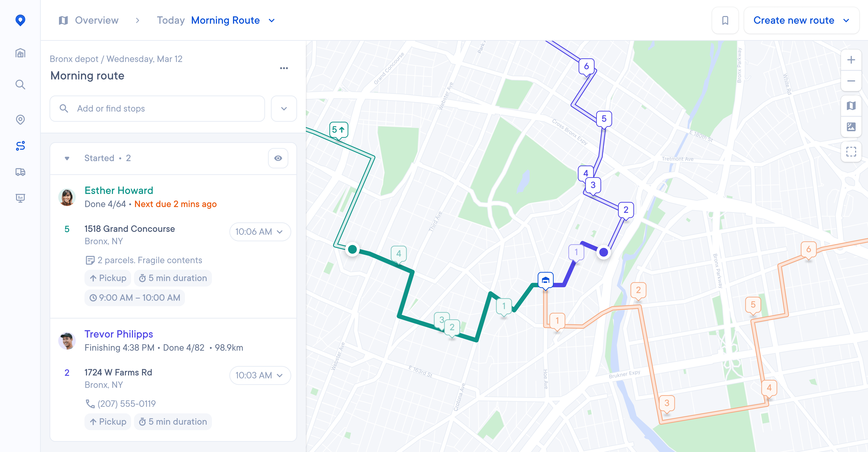
Task: Open Trevor Philipps driver profile
Action: tap(119, 334)
